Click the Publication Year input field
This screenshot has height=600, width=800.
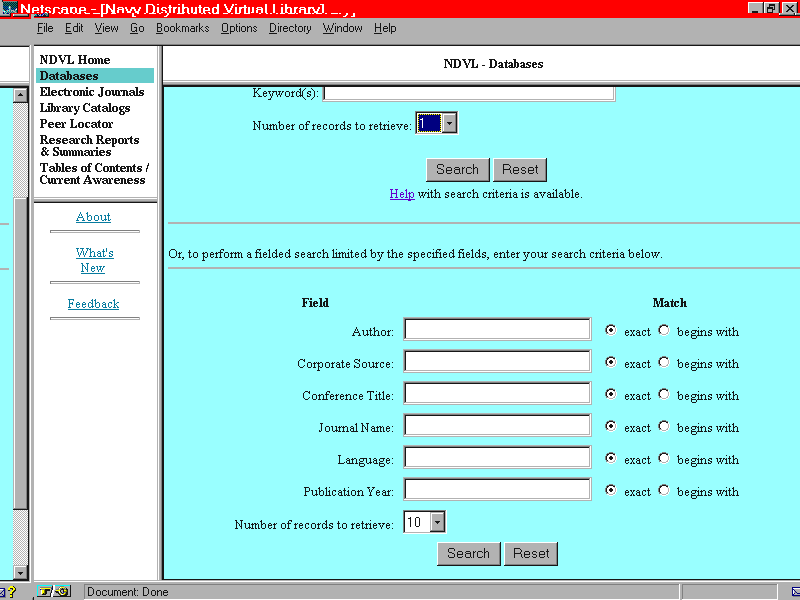tap(497, 489)
